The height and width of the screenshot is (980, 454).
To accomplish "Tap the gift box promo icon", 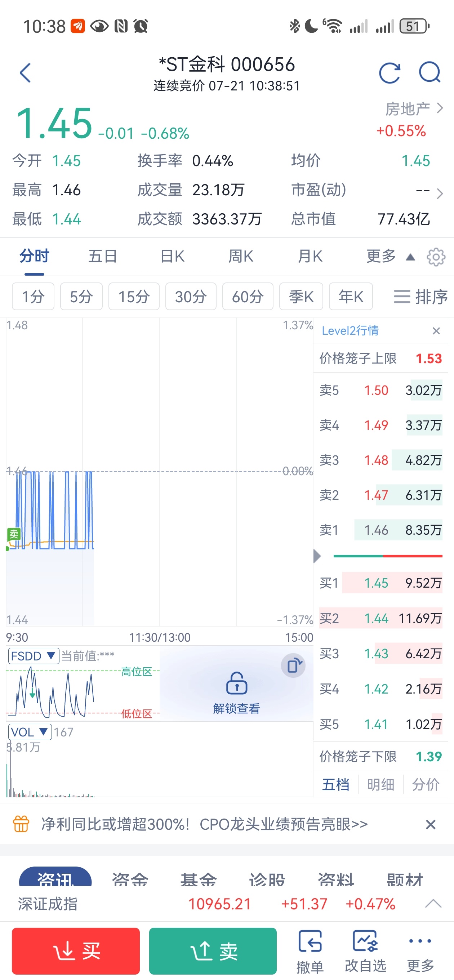I will (21, 824).
